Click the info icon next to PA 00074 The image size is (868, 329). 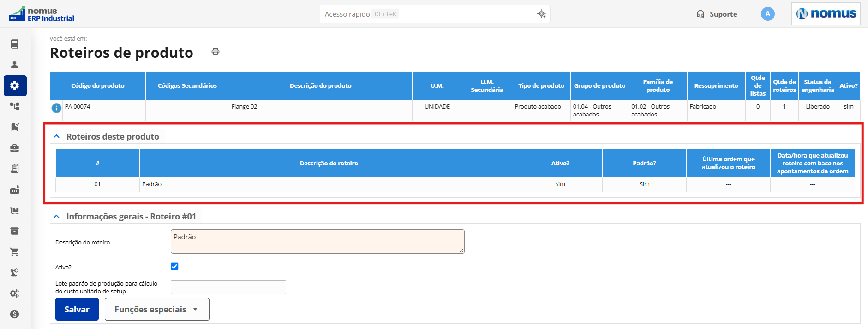coord(56,108)
